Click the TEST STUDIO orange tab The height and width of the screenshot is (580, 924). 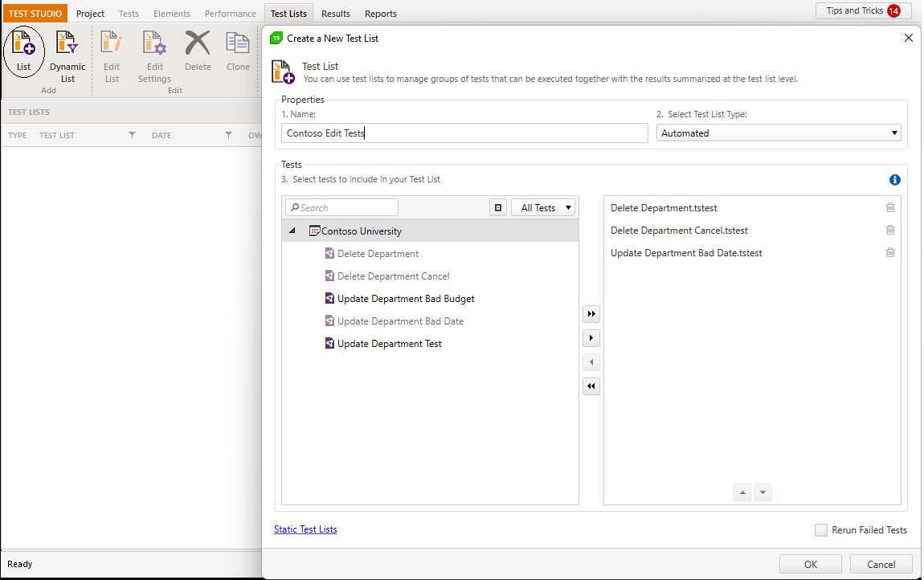(x=35, y=14)
